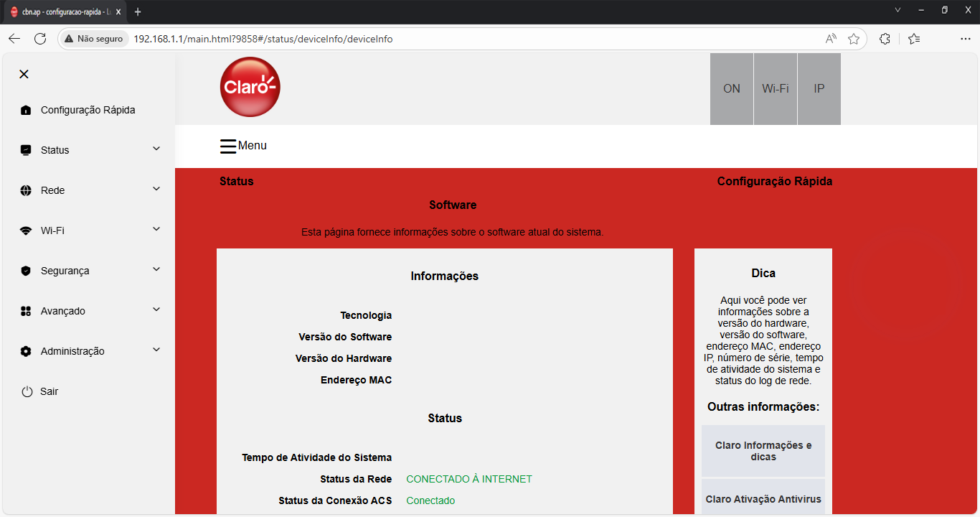
Task: Select the ON status indicator
Action: click(x=732, y=89)
